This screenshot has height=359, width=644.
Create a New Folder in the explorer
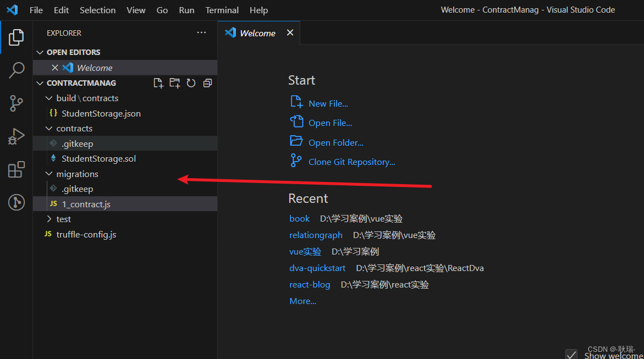click(x=174, y=82)
